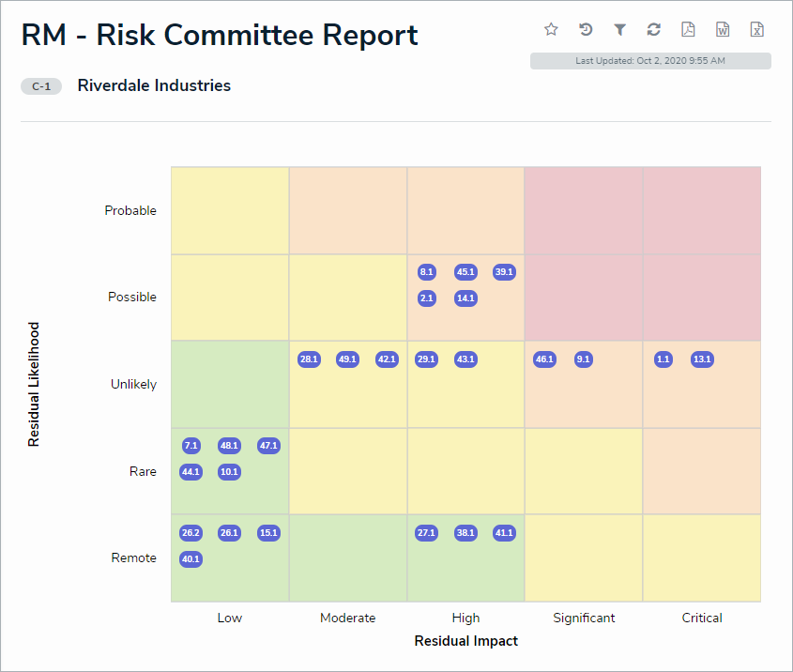Select risk marker 13.1 in the Critical column
Viewport: 793px width, 672px height.
point(702,359)
